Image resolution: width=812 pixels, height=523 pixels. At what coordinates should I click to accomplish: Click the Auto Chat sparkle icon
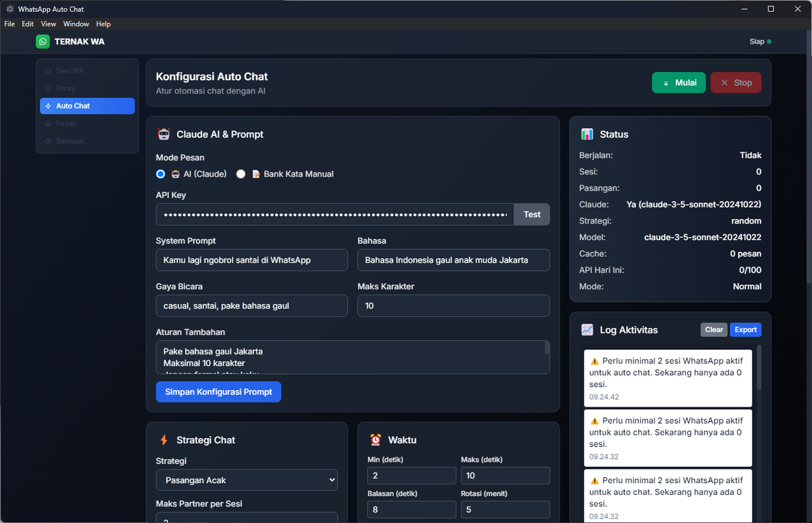(x=48, y=106)
